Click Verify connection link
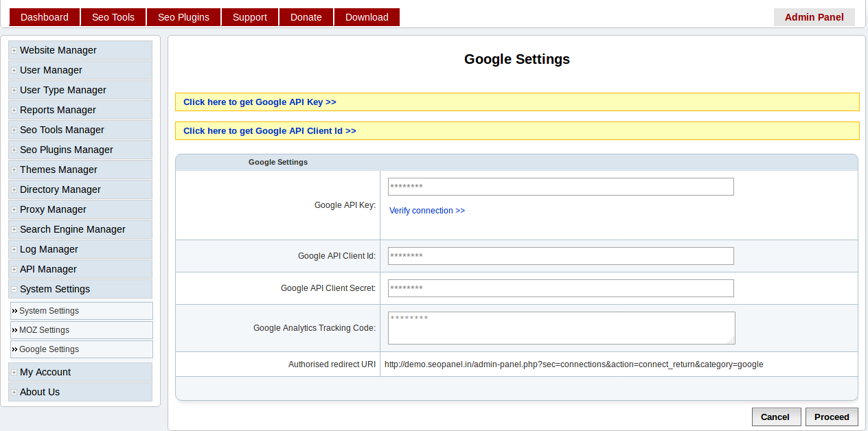868x431 pixels. click(x=427, y=211)
